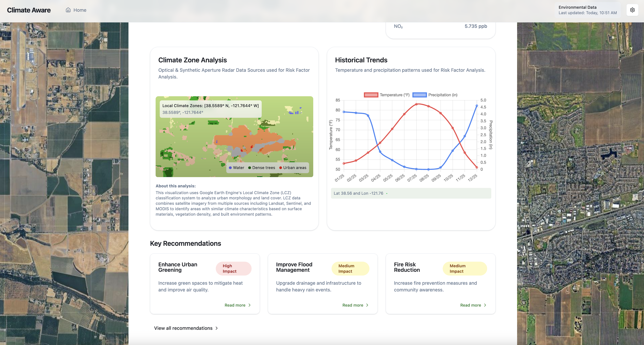The height and width of the screenshot is (345, 644).
Task: Click Urban areas legend dot
Action: (281, 168)
